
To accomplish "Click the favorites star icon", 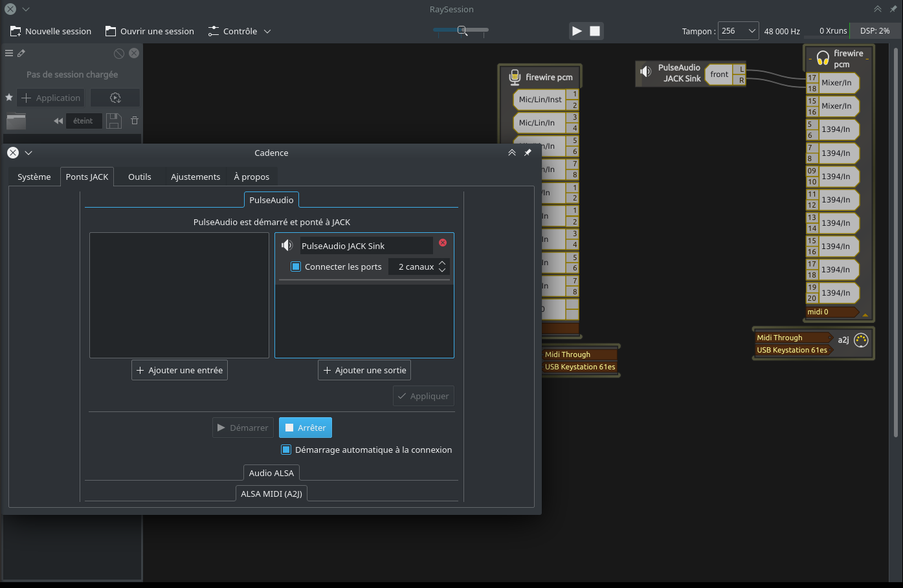I will click(x=9, y=98).
